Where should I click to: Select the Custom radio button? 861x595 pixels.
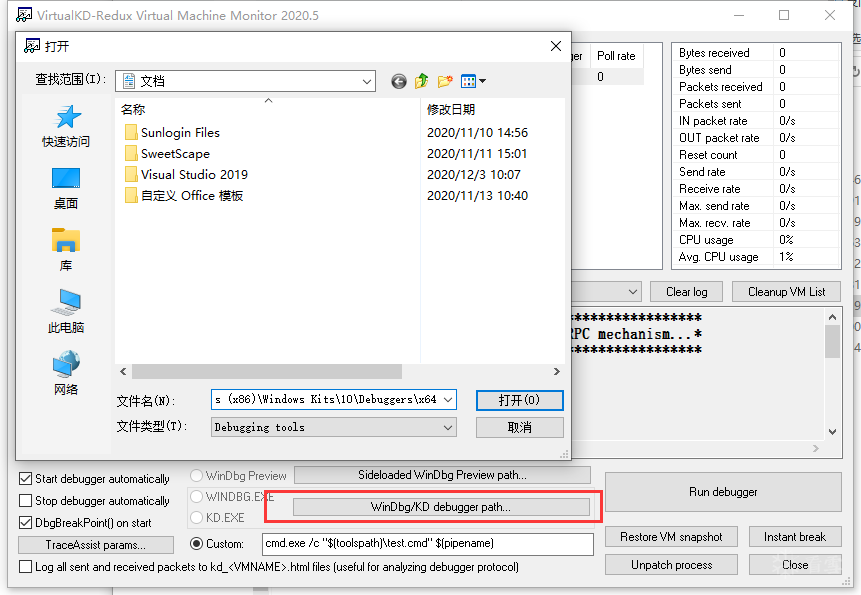pos(196,544)
